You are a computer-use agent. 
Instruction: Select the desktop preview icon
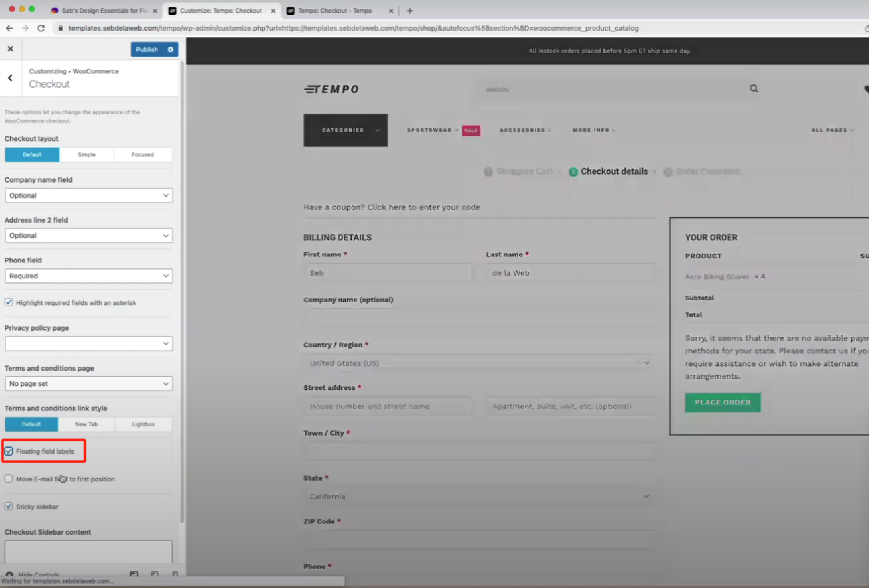point(134,574)
